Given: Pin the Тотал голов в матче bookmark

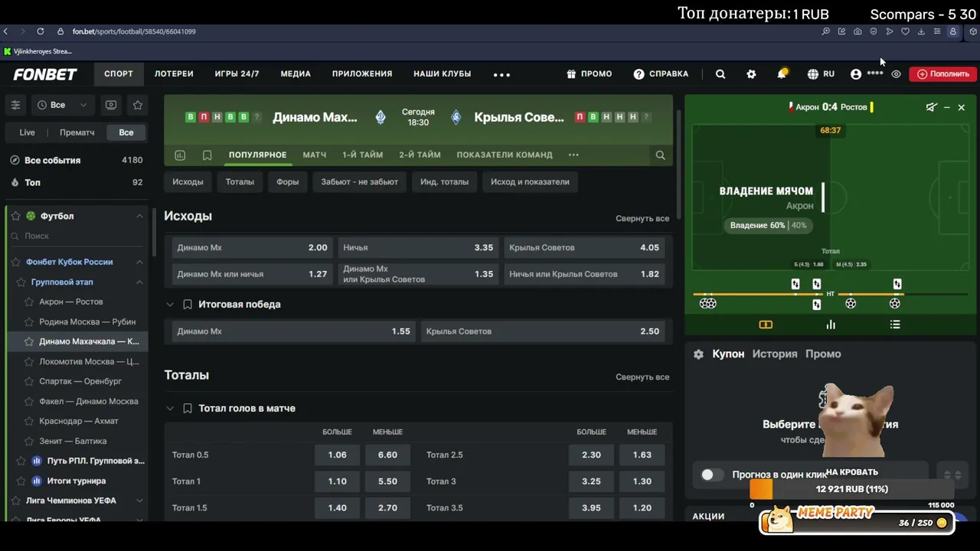Looking at the screenshot, I should [188, 409].
